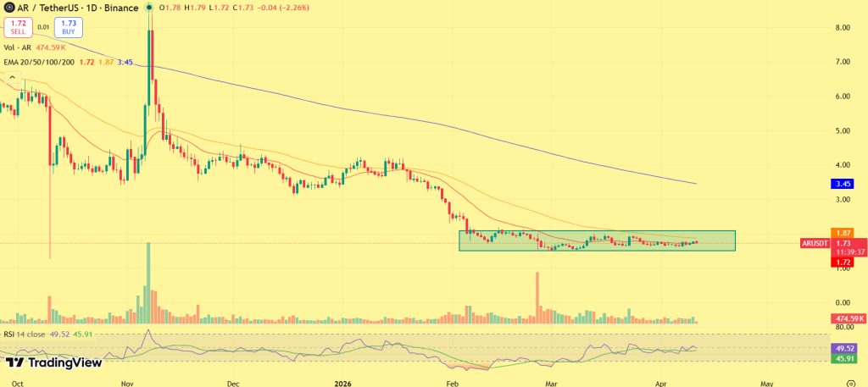Select the ARUSDT symbol label on price axis
The height and width of the screenshot is (387, 868).
[817, 243]
